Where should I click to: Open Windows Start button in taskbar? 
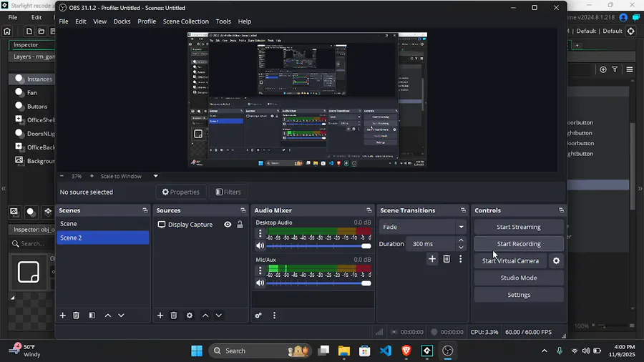(x=197, y=351)
